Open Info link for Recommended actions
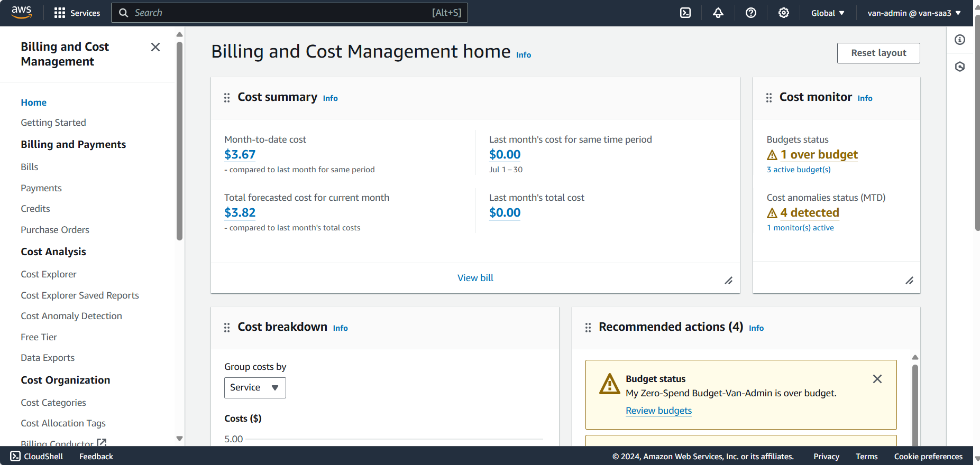The height and width of the screenshot is (465, 980). coord(756,328)
